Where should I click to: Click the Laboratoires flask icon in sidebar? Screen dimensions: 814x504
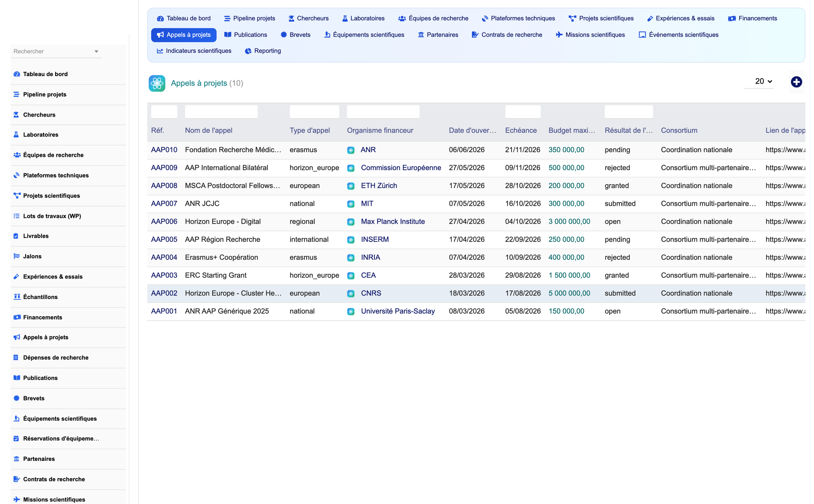point(17,135)
